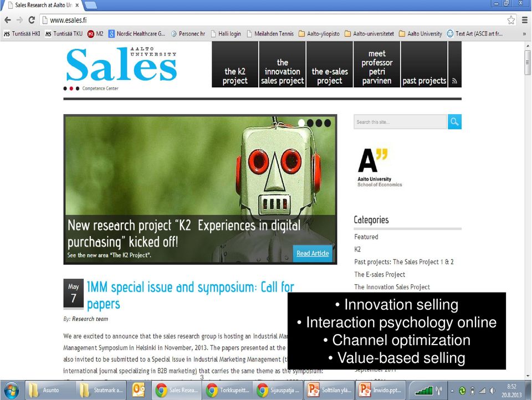532x400 pixels.
Task: Click the magnifier search button
Action: pyautogui.click(x=454, y=122)
